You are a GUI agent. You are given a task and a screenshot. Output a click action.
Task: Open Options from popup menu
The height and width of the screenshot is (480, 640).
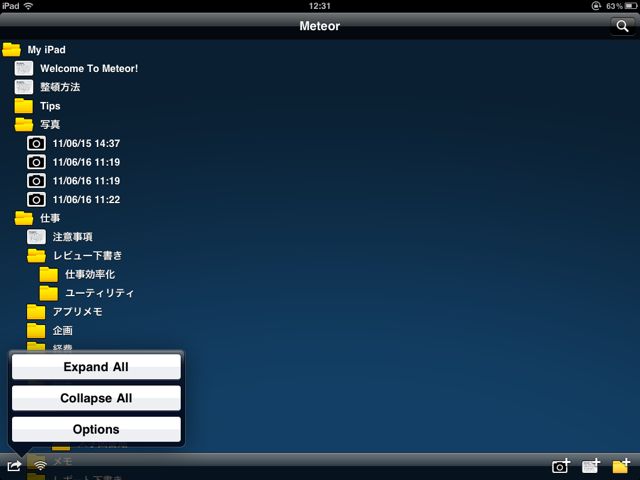point(96,429)
